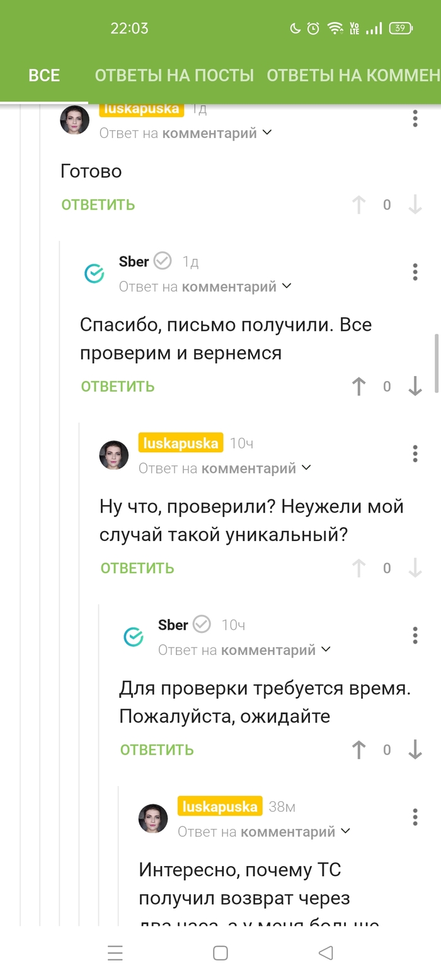Downvote Sber's "Для проверки требуется время" comment
The width and height of the screenshot is (441, 980).
[x=415, y=750]
